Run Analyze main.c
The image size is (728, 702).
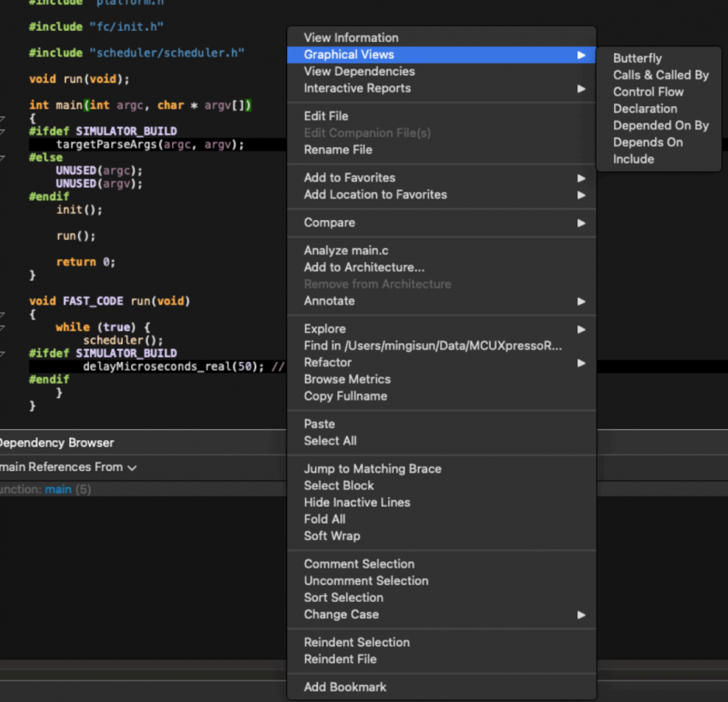pyautogui.click(x=346, y=250)
